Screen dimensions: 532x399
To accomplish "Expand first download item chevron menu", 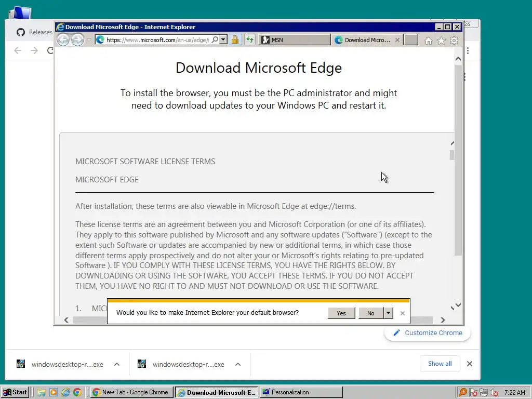I will 117,364.
